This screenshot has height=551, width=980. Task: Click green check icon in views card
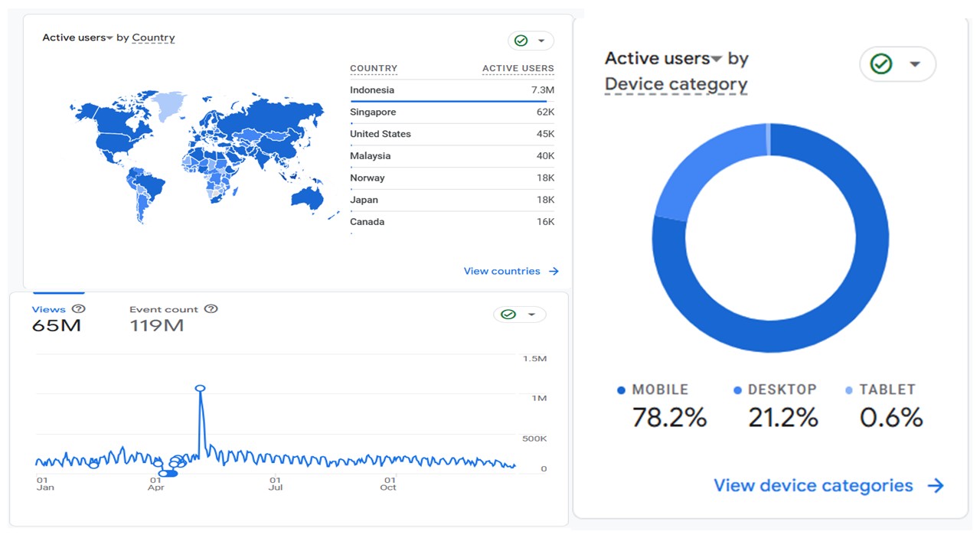508,315
